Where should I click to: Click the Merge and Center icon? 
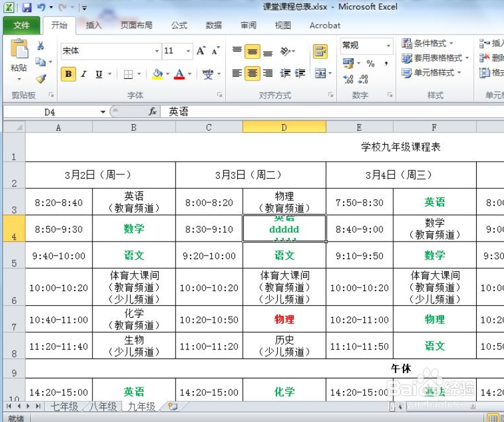point(320,74)
